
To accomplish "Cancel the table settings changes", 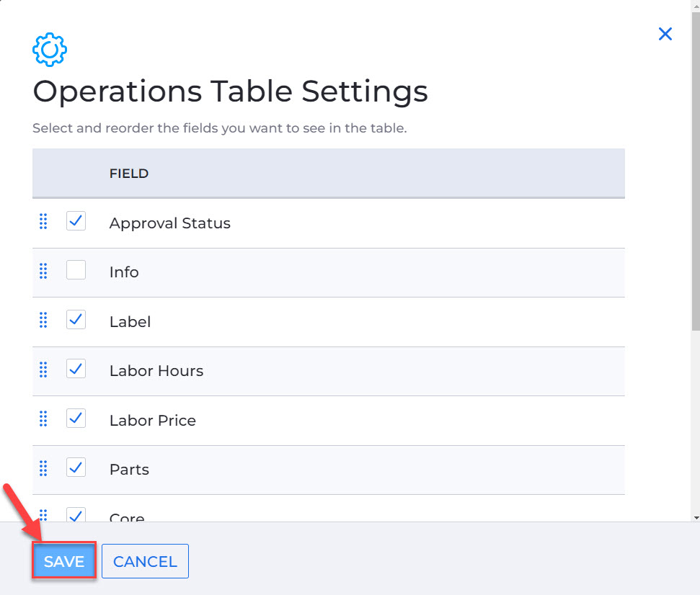I will coord(145,561).
